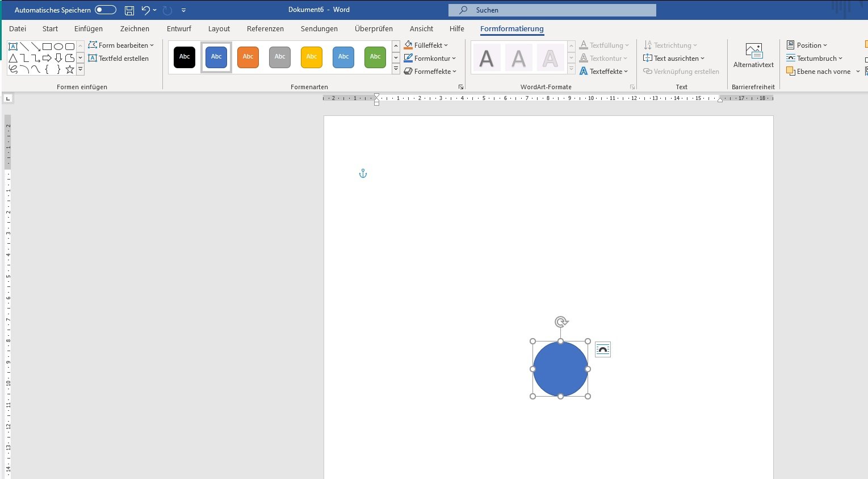The image size is (868, 479).
Task: Click the rotation handle above the circle
Action: point(561,322)
